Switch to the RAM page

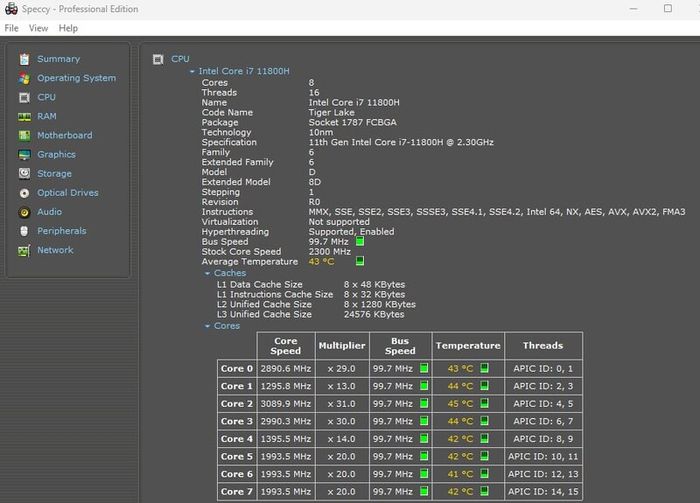click(47, 116)
